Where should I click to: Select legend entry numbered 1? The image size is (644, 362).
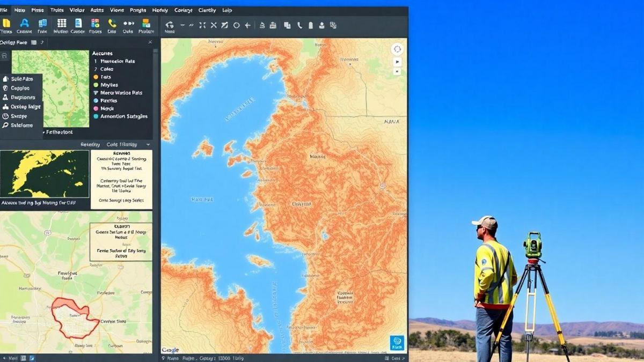coord(114,61)
